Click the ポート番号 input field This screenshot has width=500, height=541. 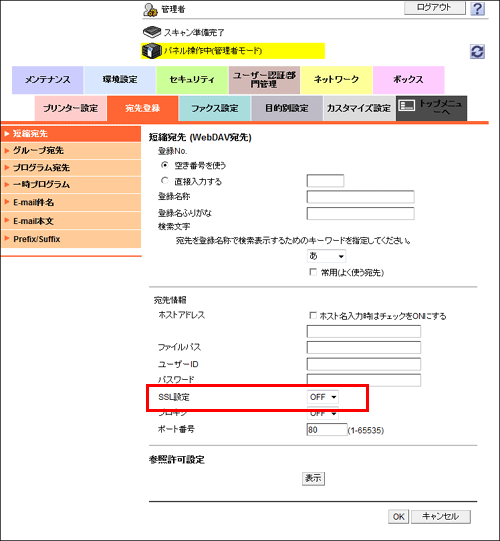[x=327, y=430]
